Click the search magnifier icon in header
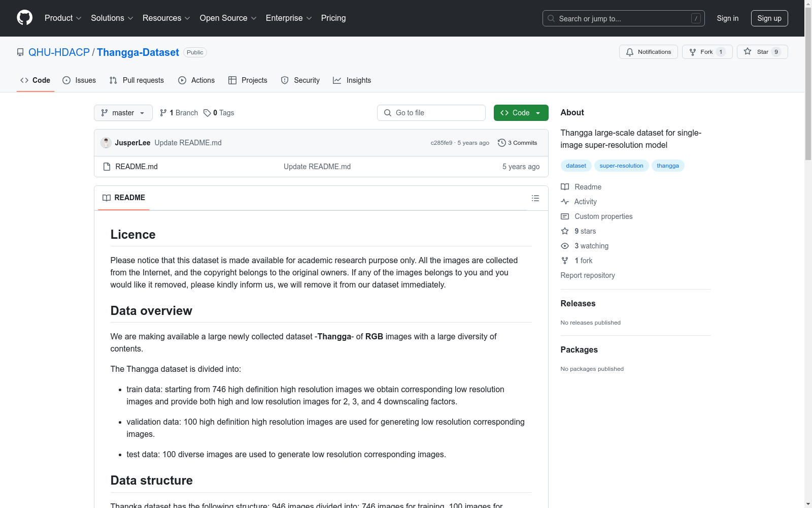This screenshot has height=508, width=812. (551, 18)
